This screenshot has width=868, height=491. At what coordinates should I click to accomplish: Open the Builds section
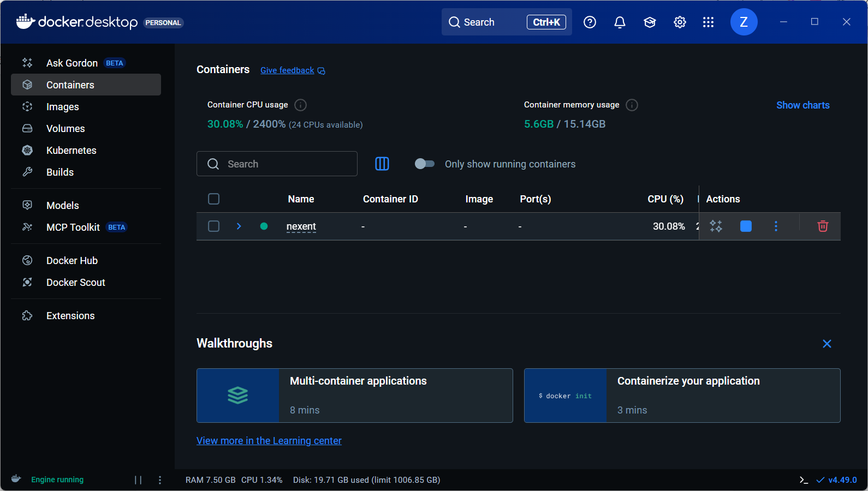86,172
